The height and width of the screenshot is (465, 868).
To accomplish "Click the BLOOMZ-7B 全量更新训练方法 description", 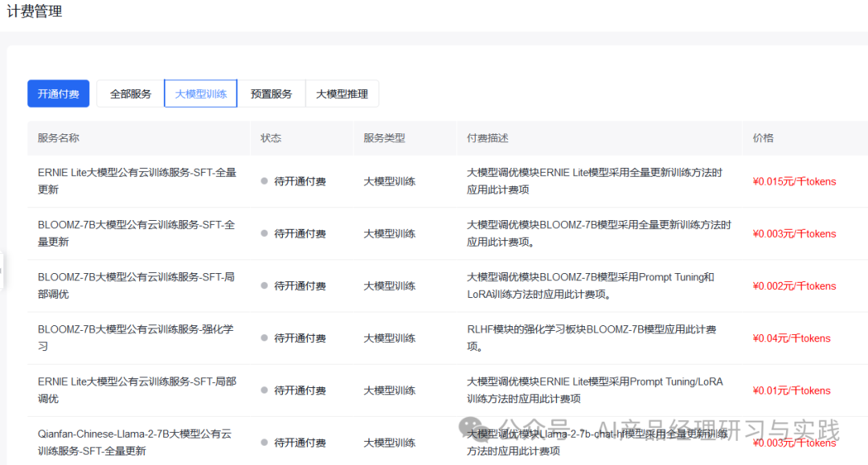I will tap(599, 234).
